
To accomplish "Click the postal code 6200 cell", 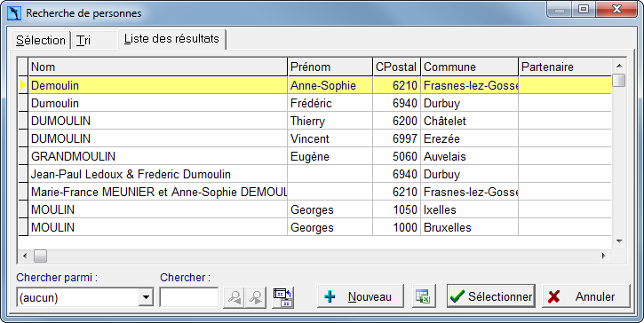I will tap(396, 121).
